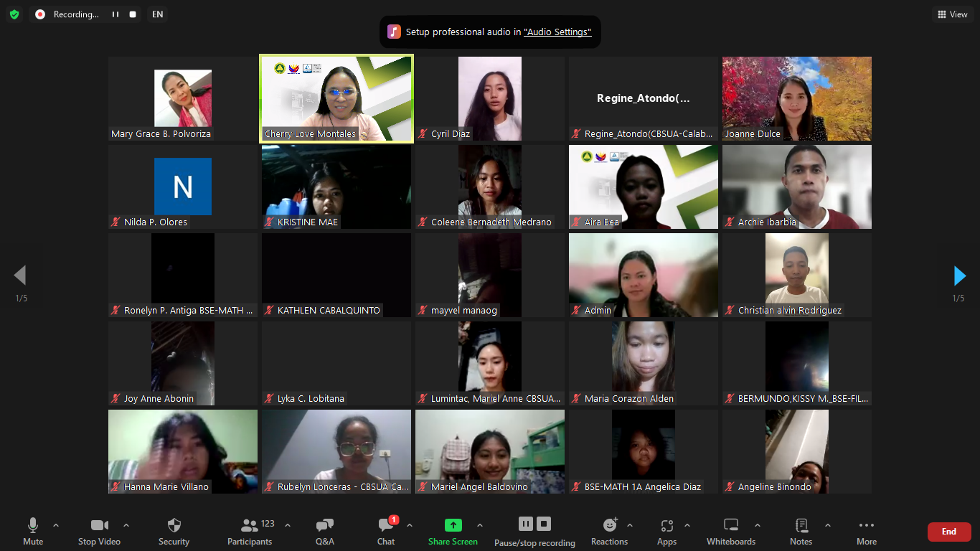Open Whiteboards
The image size is (980, 551).
tap(730, 531)
